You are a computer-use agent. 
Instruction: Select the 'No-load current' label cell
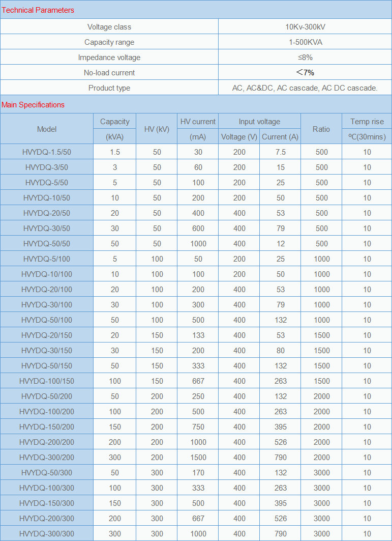(109, 73)
